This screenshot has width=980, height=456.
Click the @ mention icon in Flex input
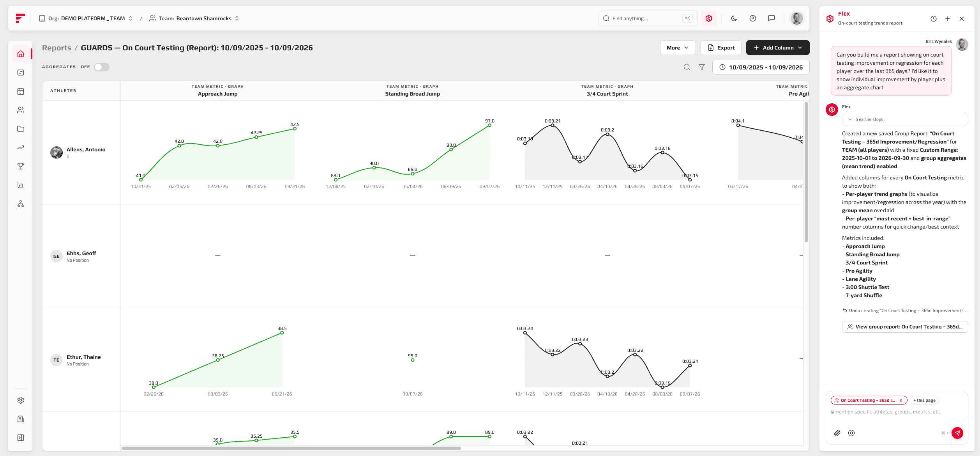click(x=851, y=433)
